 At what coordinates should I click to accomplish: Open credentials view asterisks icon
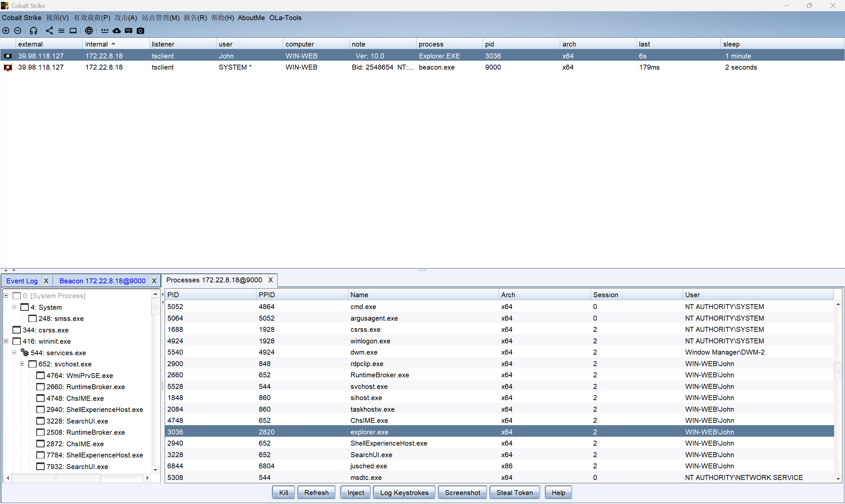pos(105,31)
